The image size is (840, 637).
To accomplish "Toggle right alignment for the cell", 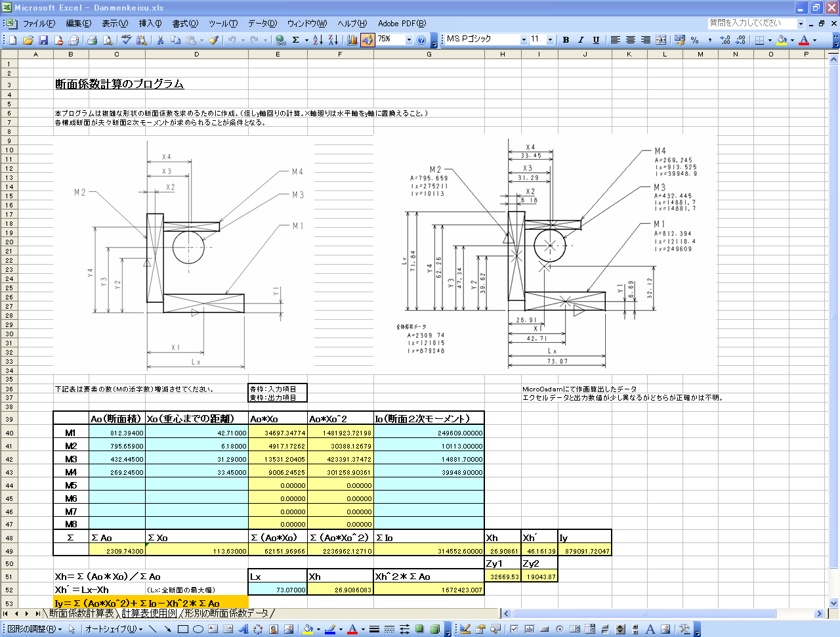I will click(x=646, y=40).
